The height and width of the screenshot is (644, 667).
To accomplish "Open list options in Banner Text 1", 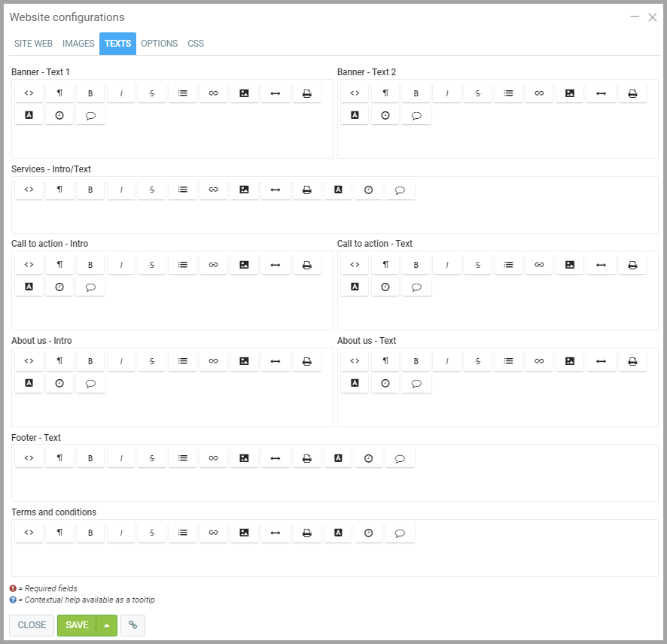I will click(x=182, y=93).
